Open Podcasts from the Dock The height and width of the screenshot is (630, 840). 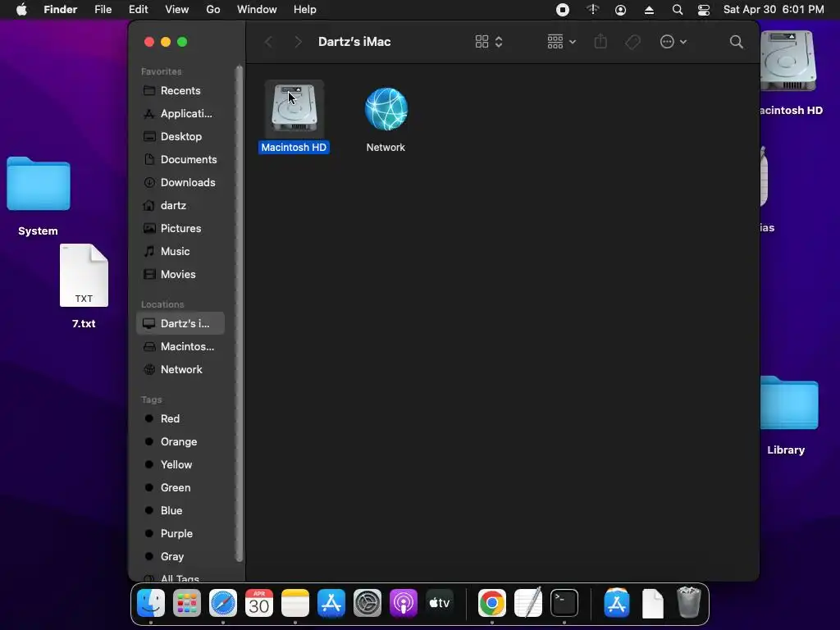tap(404, 603)
